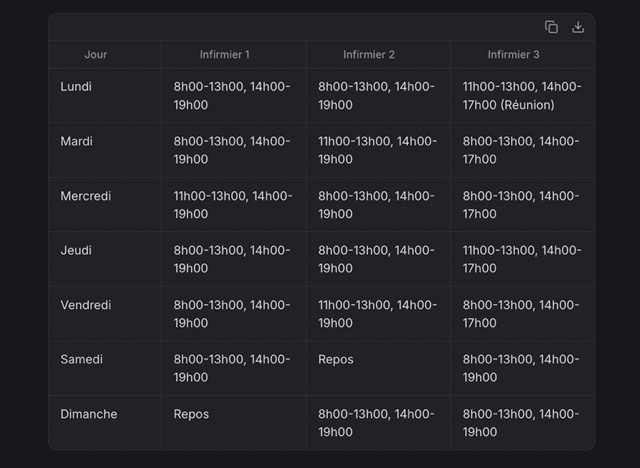
Task: Select Infirmier 3 schedule for Jeudi
Action: [522, 259]
